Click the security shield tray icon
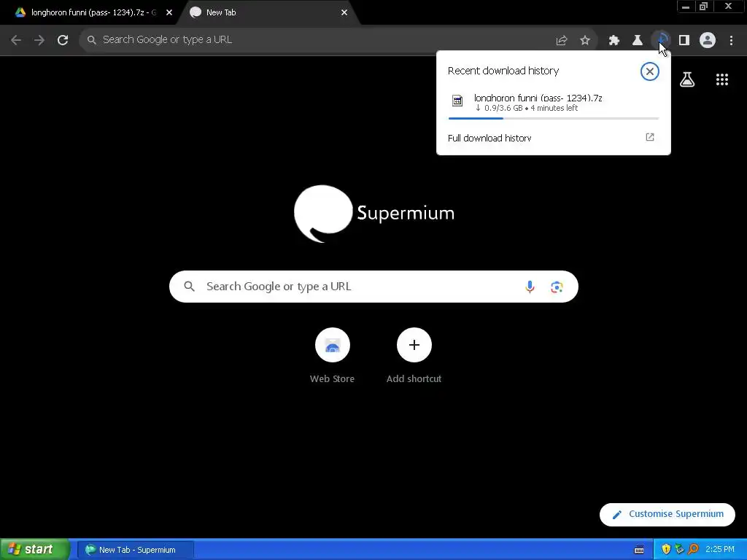This screenshot has height=560, width=747. pyautogui.click(x=666, y=550)
